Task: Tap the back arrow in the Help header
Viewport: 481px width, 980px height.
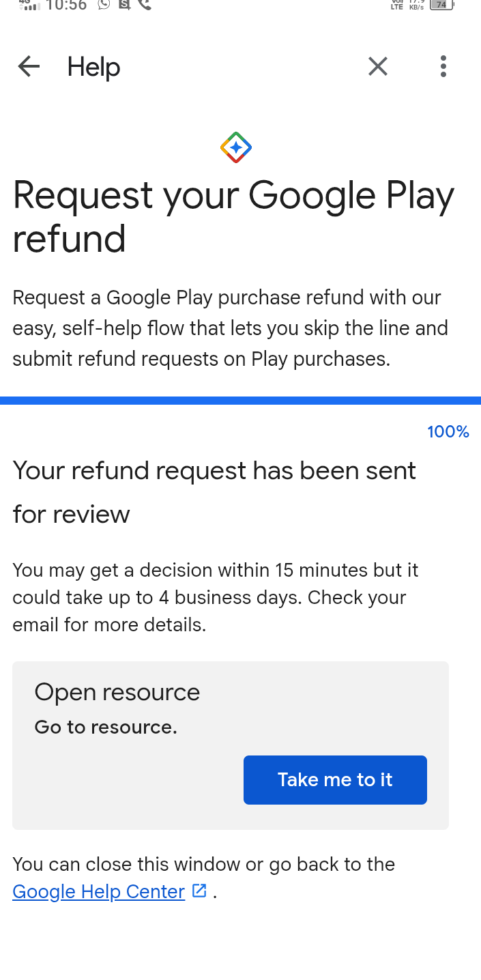Action: click(x=29, y=67)
